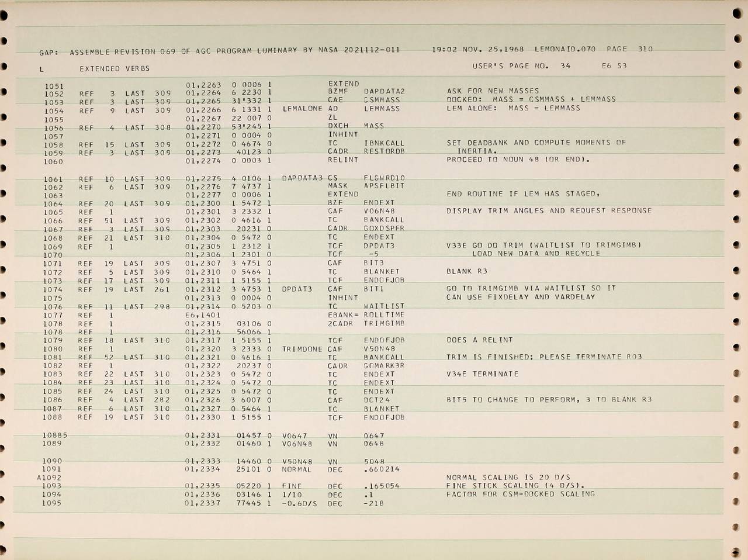Click line number '1051'
The width and height of the screenshot is (748, 560).
tap(54, 87)
